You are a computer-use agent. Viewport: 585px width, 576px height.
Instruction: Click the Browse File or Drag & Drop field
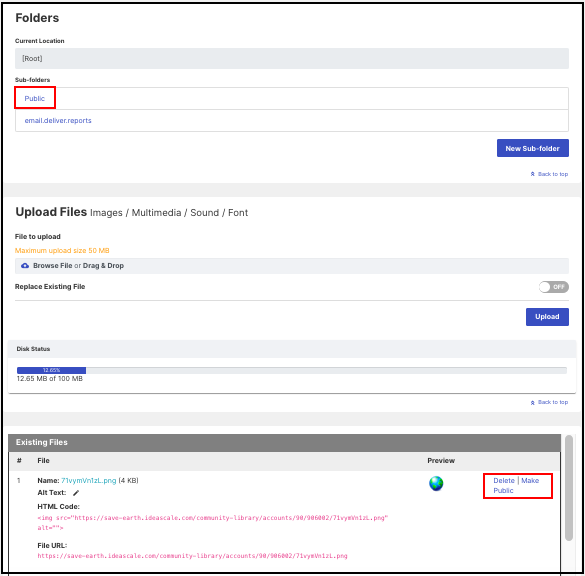[292, 266]
